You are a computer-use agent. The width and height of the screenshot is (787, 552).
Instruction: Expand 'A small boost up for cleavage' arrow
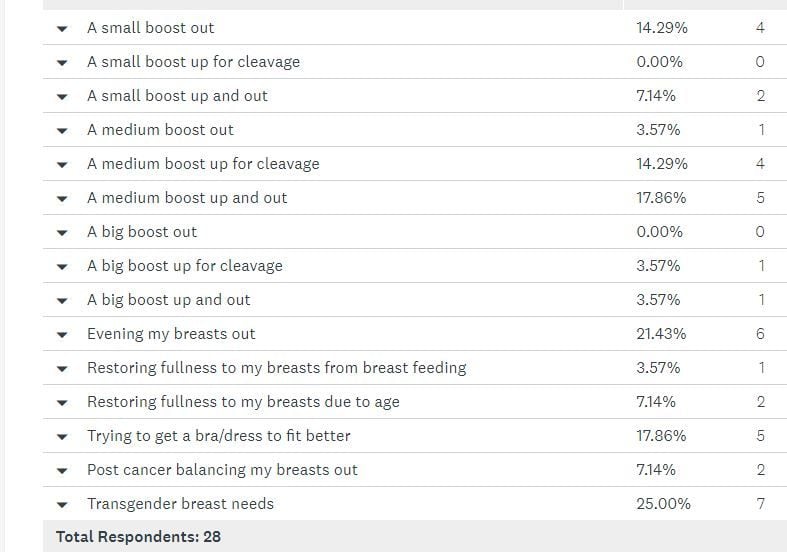(x=62, y=63)
